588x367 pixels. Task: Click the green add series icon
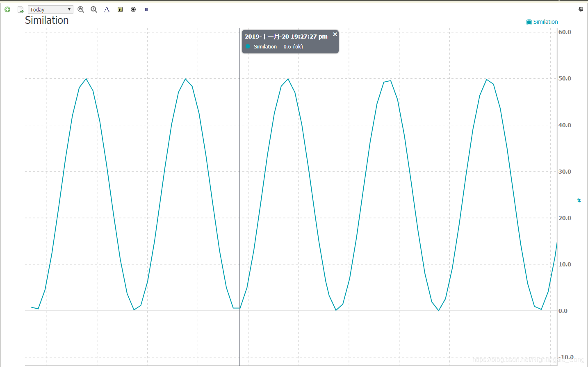tap(7, 9)
